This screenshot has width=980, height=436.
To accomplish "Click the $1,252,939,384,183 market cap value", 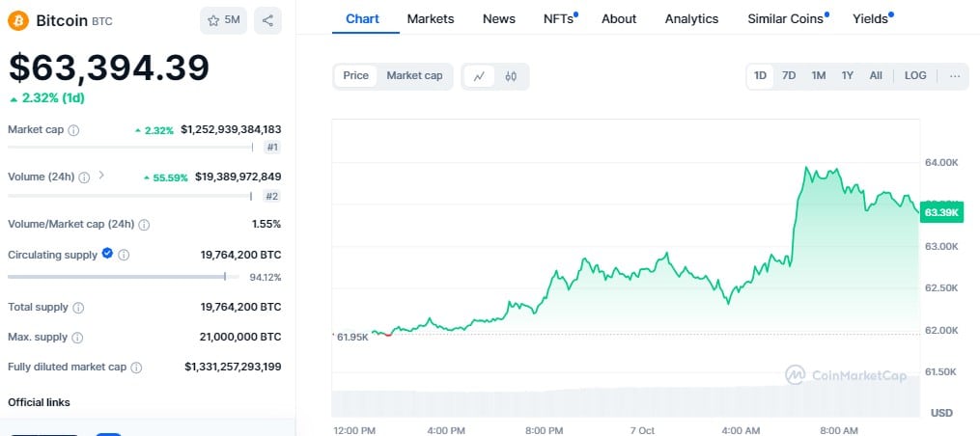I will 231,129.
